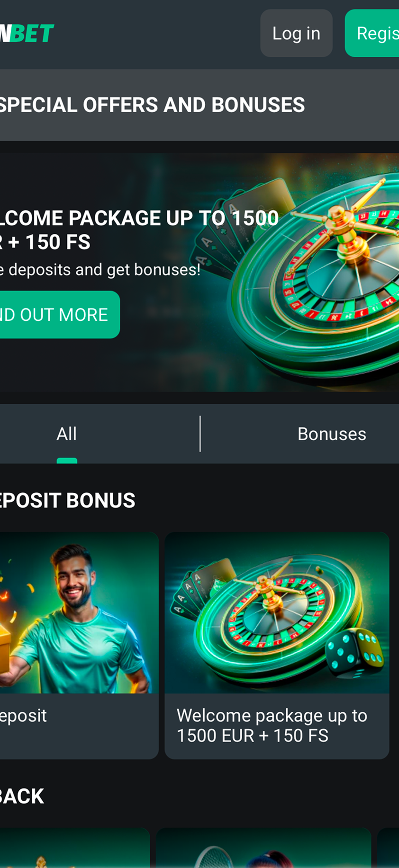Click the Log in button
This screenshot has width=399, height=868.
[x=296, y=33]
